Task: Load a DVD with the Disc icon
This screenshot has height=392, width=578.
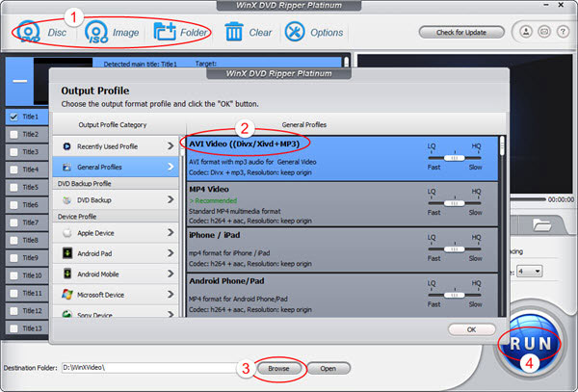Action: pyautogui.click(x=29, y=32)
